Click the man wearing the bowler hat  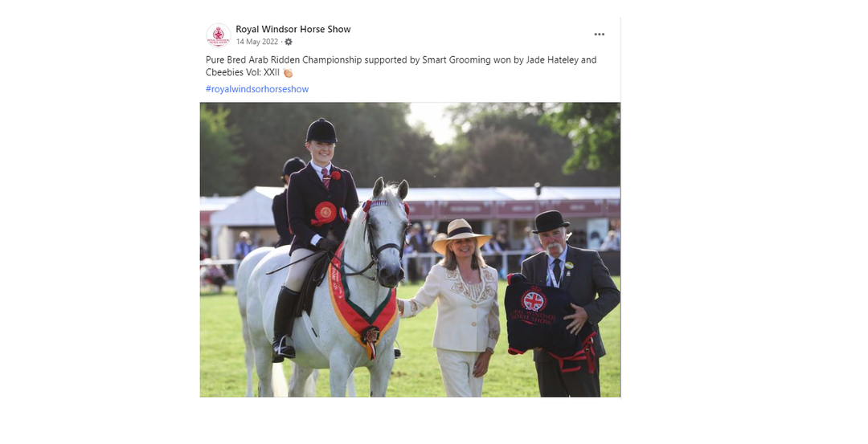click(x=570, y=304)
